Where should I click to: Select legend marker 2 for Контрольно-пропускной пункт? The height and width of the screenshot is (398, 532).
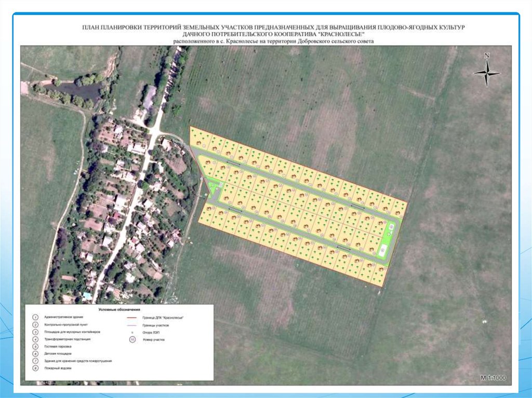tap(35, 324)
